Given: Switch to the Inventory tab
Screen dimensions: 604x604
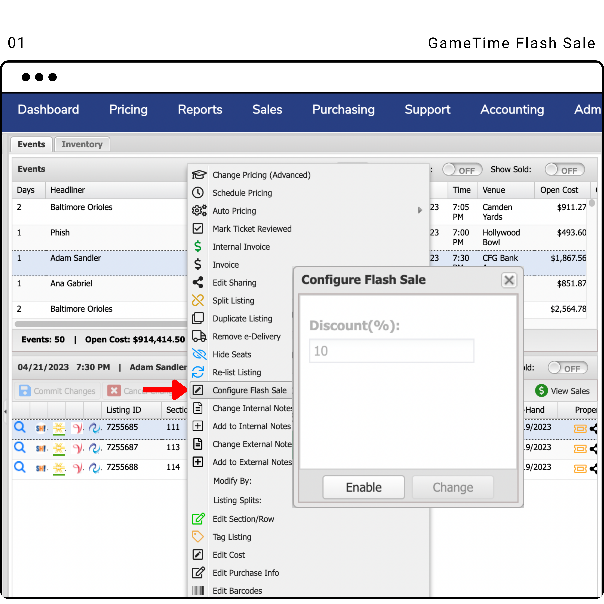Looking at the screenshot, I should [x=82, y=144].
